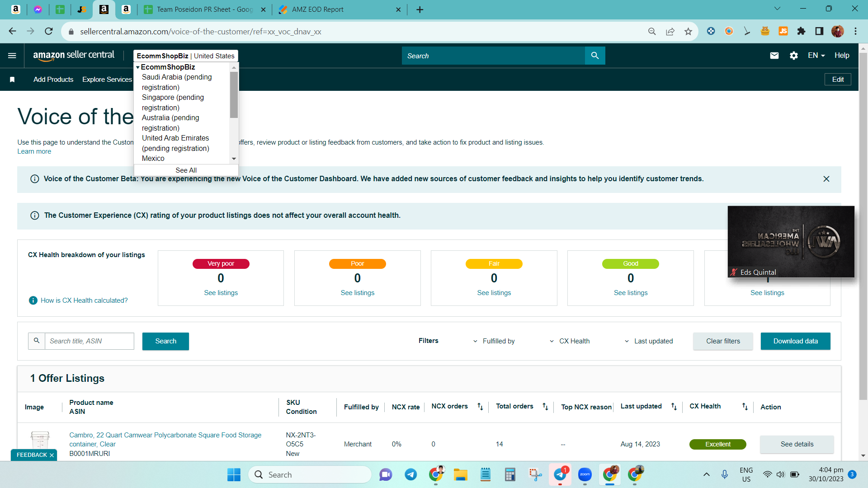Open a new browser tab

click(x=420, y=9)
